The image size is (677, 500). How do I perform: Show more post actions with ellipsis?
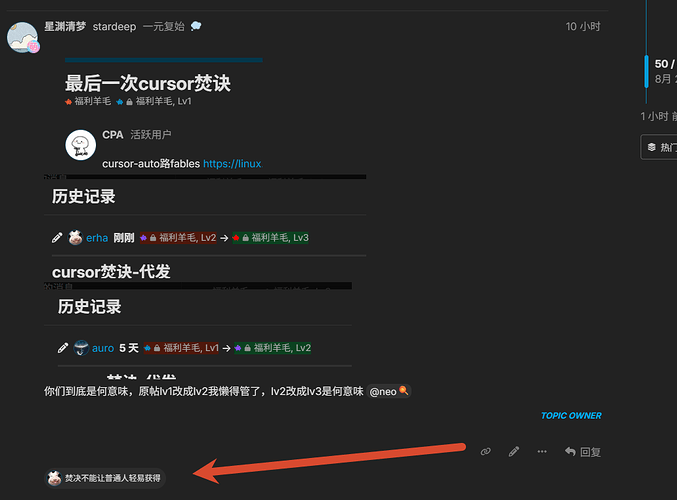pos(542,452)
